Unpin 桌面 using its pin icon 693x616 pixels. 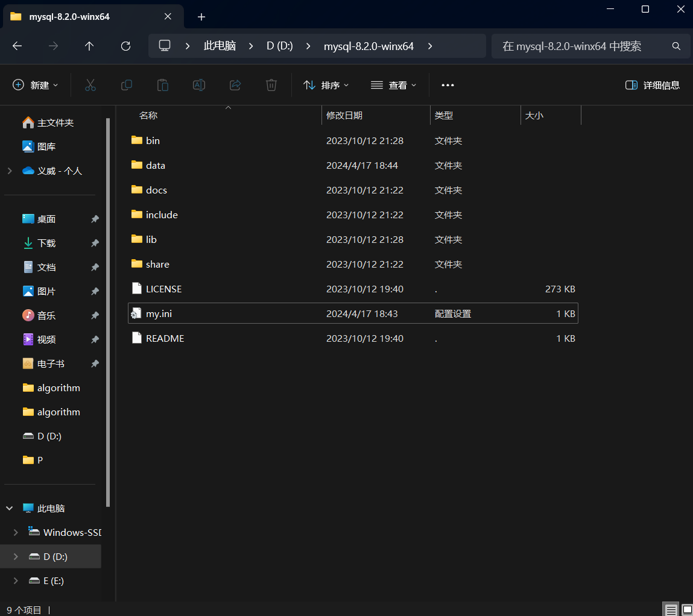[95, 219]
